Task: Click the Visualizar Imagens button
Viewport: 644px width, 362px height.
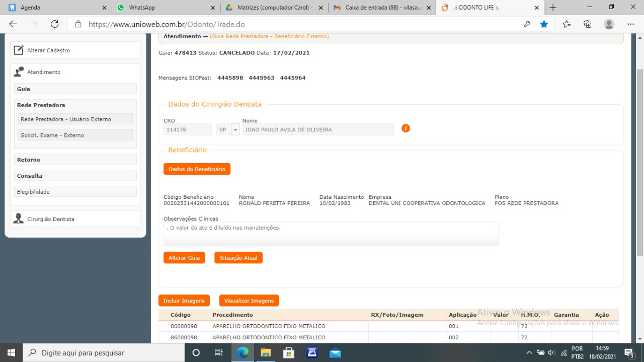Action: click(x=249, y=301)
